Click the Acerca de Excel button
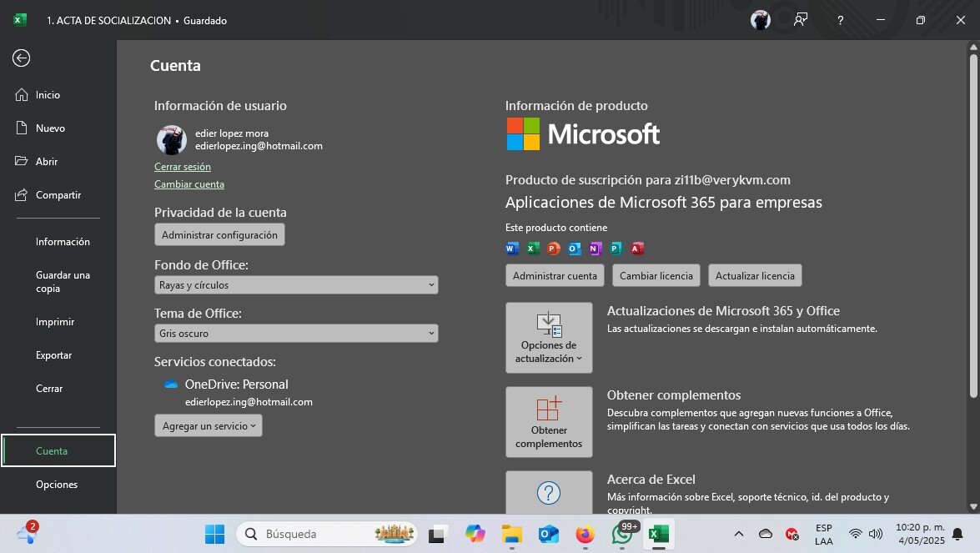980x553 pixels. 549,492
